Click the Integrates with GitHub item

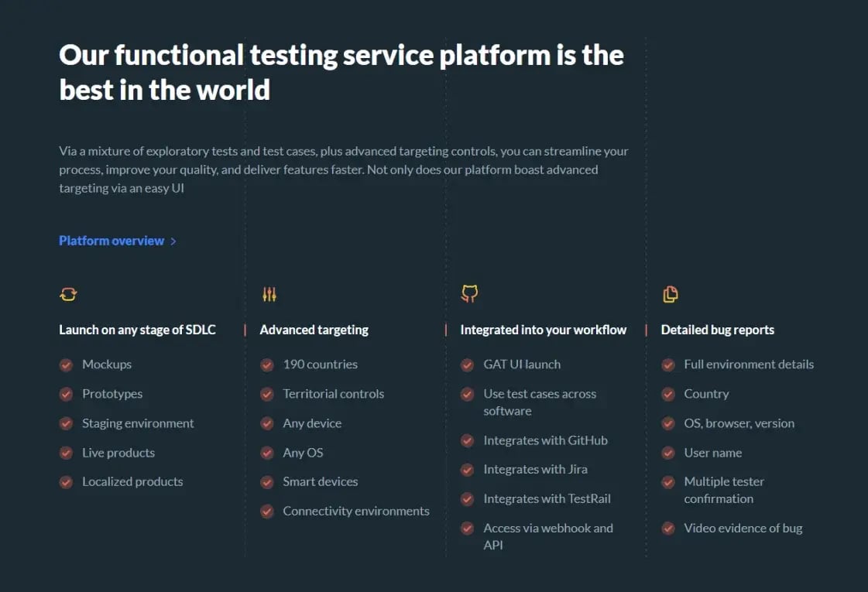545,440
